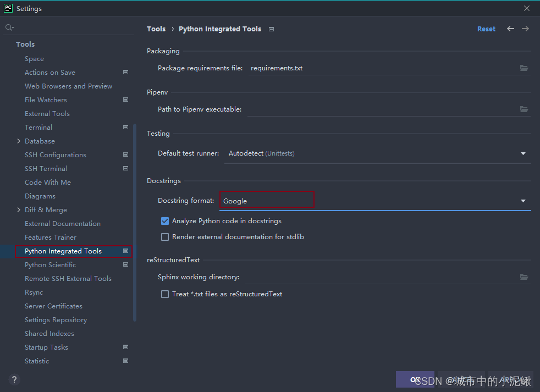
Task: Open the Docstring format dropdown
Action: (x=522, y=201)
